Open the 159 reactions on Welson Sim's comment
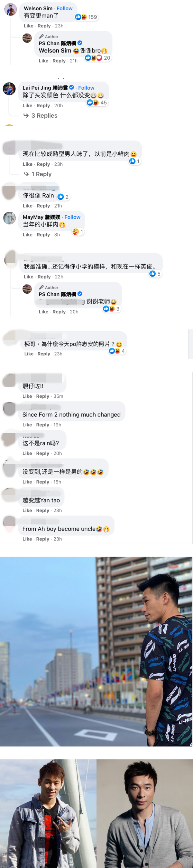 [87, 17]
